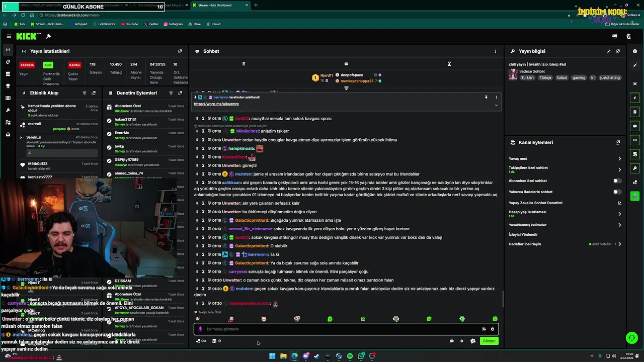The height and width of the screenshot is (362, 644).
Task: Filter the Denetim Eylemleri list
Action: click(171, 93)
